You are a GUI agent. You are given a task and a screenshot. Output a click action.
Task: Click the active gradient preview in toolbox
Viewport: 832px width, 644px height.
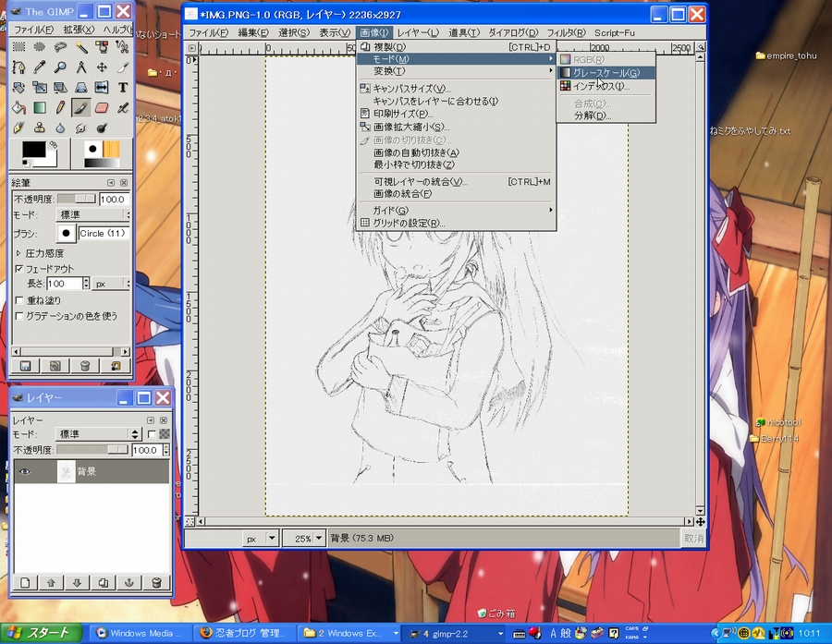[103, 164]
